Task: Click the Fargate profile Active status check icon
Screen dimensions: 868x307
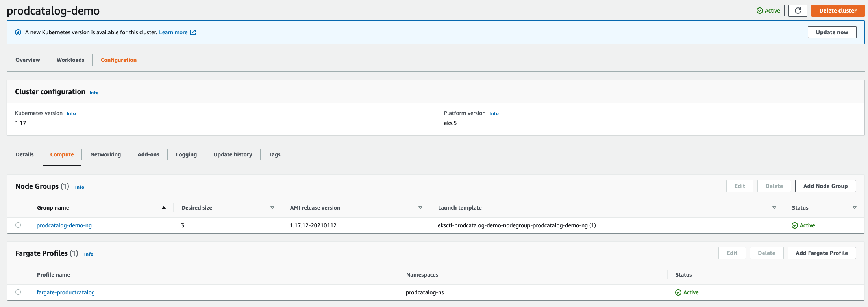Action: pos(678,292)
